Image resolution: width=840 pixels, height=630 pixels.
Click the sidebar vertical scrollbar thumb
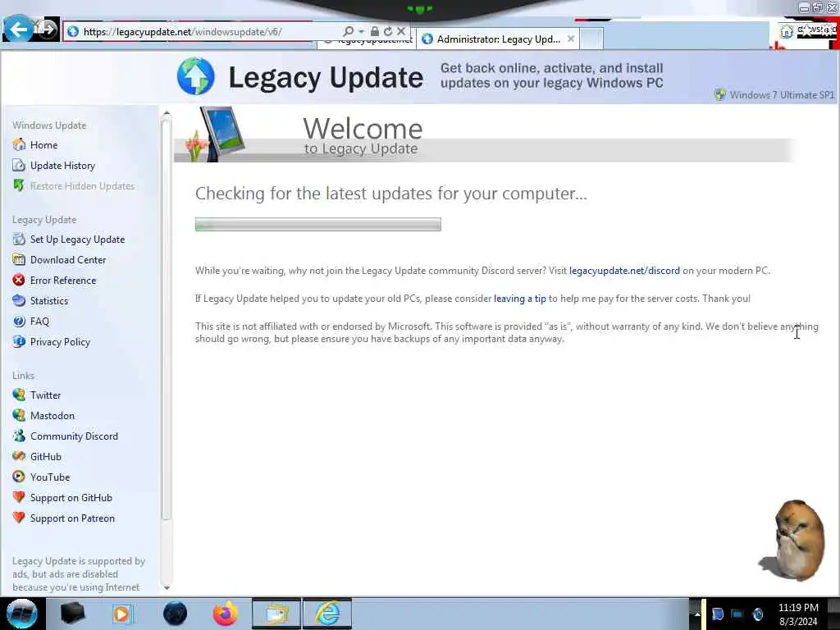(166, 320)
